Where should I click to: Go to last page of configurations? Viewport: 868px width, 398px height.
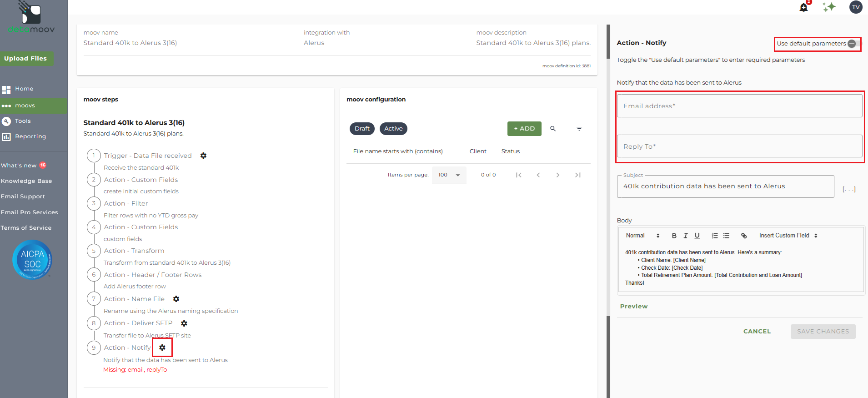tap(578, 175)
